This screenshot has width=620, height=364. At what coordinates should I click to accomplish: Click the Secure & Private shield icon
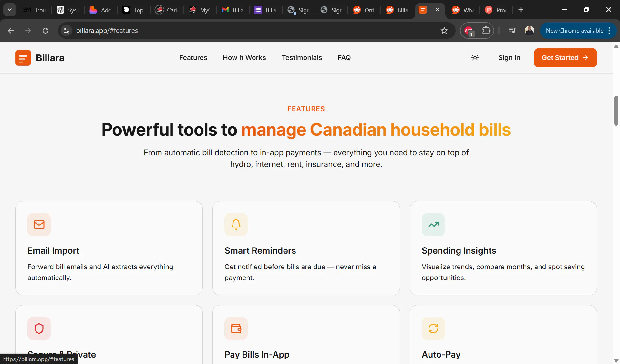(39, 329)
